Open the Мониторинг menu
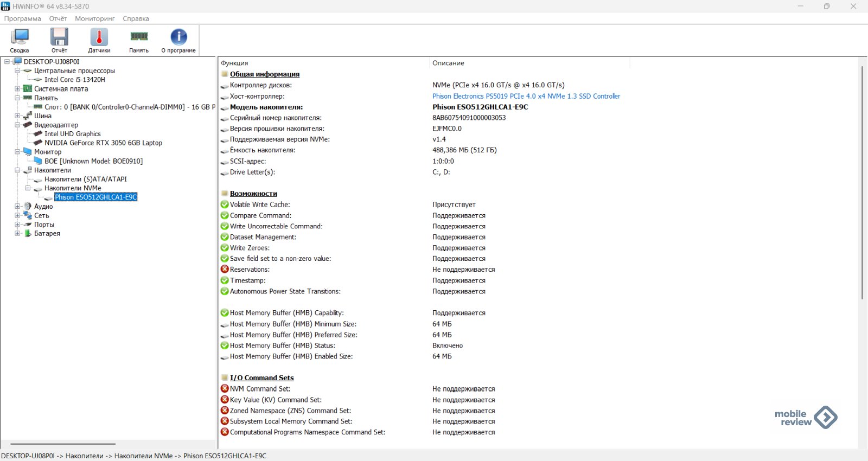Image resolution: width=868 pixels, height=461 pixels. (x=95, y=18)
